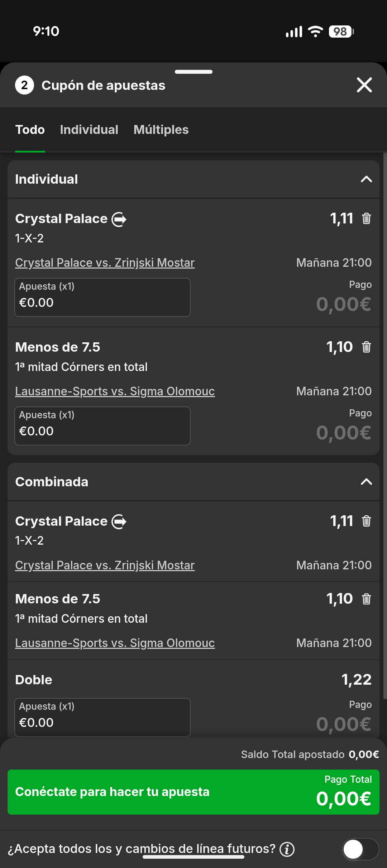387x868 pixels.
Task: Tap the sheet drag handle at top
Action: 193,72
